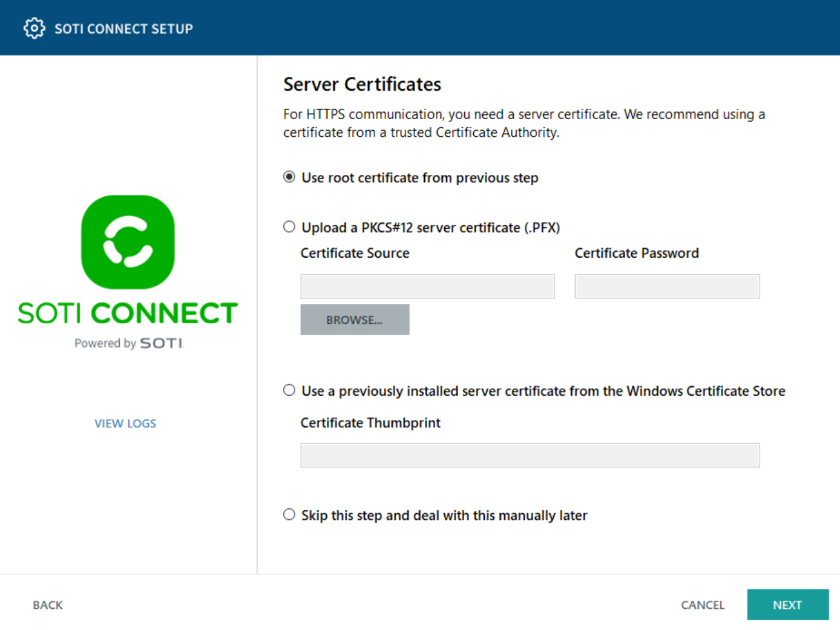Image resolution: width=840 pixels, height=630 pixels.
Task: Click the SOTI CONNECT SETUP title text
Action: pos(124,29)
